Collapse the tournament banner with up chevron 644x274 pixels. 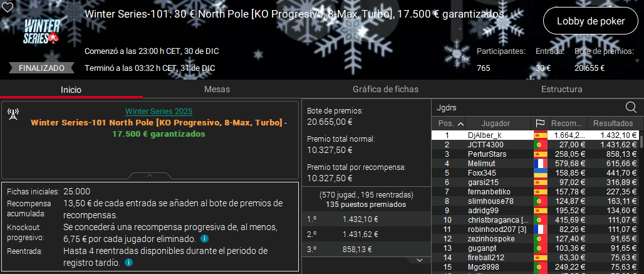coord(151,176)
